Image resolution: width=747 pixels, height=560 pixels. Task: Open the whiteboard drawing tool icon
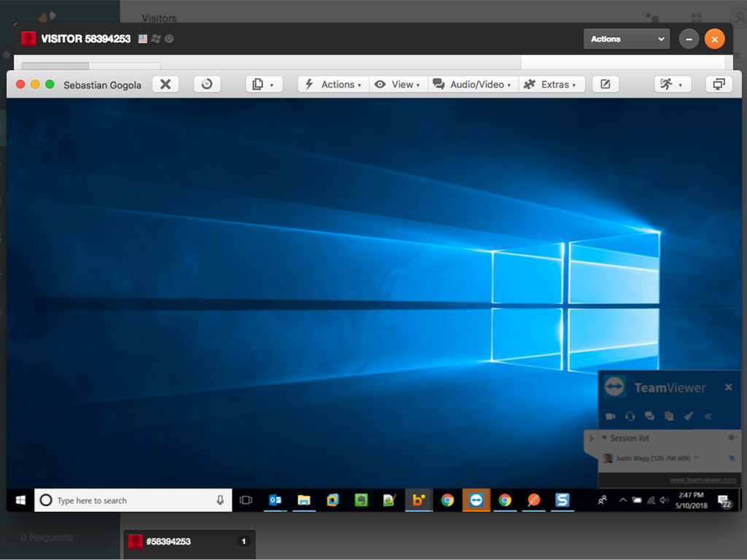click(689, 416)
